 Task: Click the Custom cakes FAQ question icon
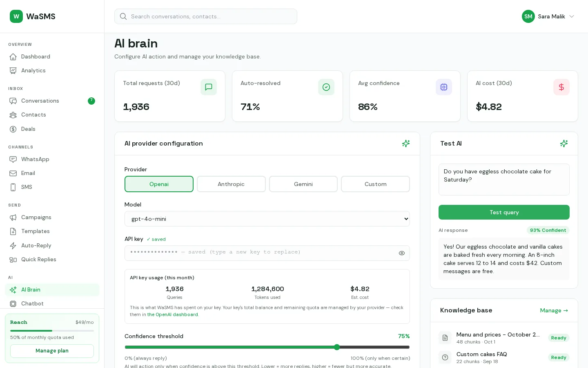click(x=445, y=357)
